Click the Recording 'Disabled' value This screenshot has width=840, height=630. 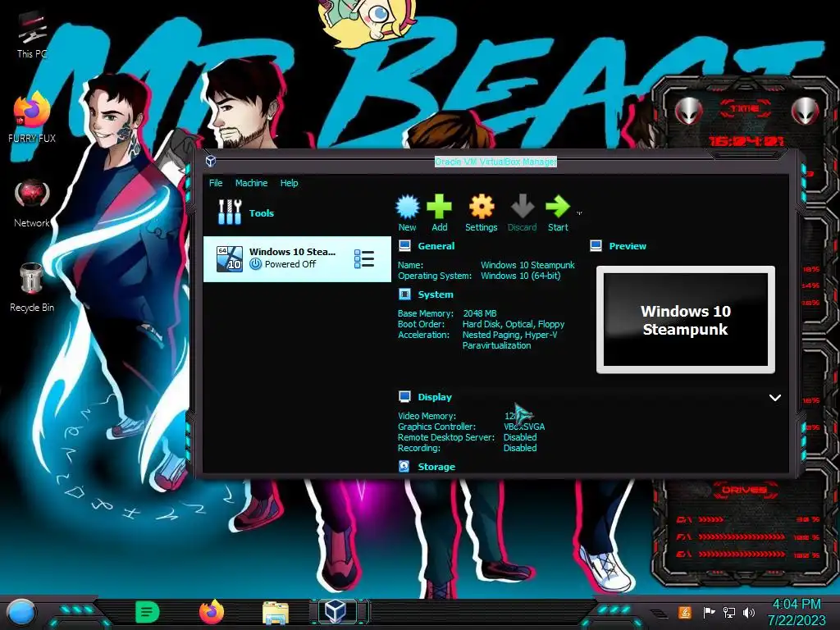pos(519,448)
